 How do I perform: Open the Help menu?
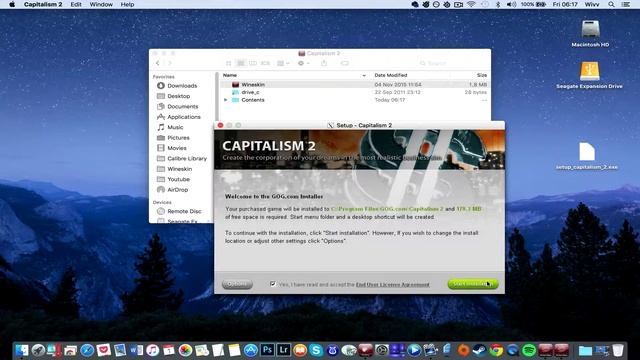click(127, 4)
